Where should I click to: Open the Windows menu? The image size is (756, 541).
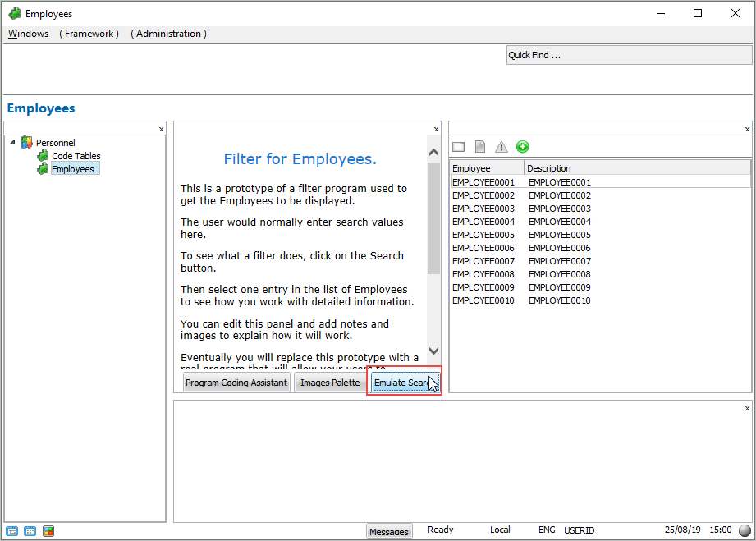[x=28, y=34]
